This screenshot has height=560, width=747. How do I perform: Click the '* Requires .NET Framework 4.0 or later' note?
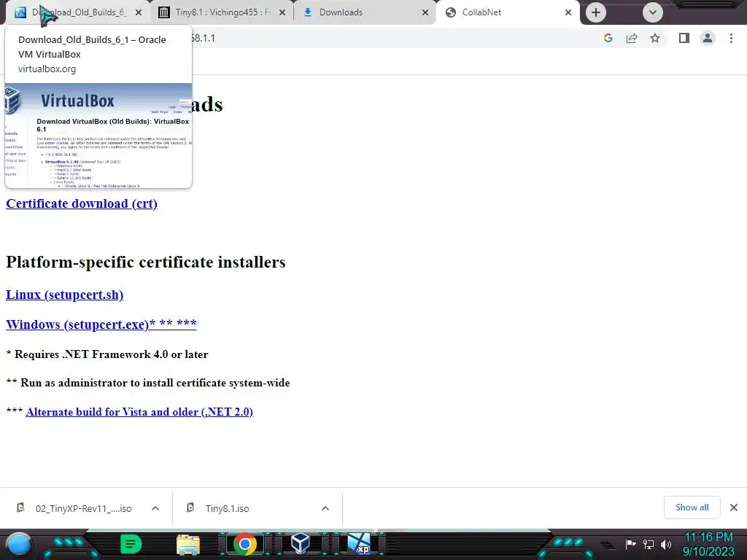107,354
